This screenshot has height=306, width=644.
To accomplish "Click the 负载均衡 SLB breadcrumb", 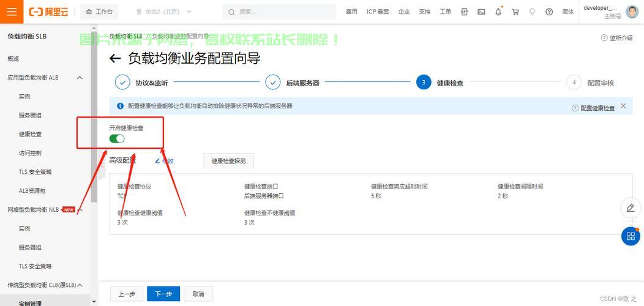I will pyautogui.click(x=125, y=35).
